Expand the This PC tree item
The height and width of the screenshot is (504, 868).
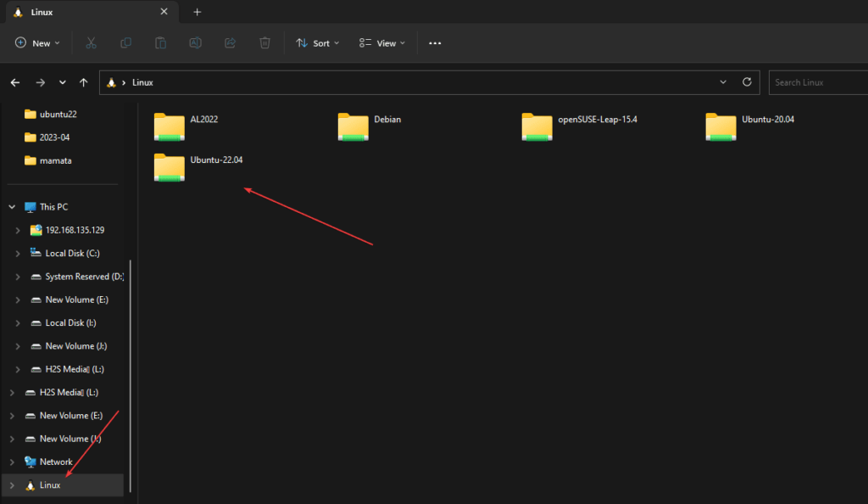tap(12, 206)
